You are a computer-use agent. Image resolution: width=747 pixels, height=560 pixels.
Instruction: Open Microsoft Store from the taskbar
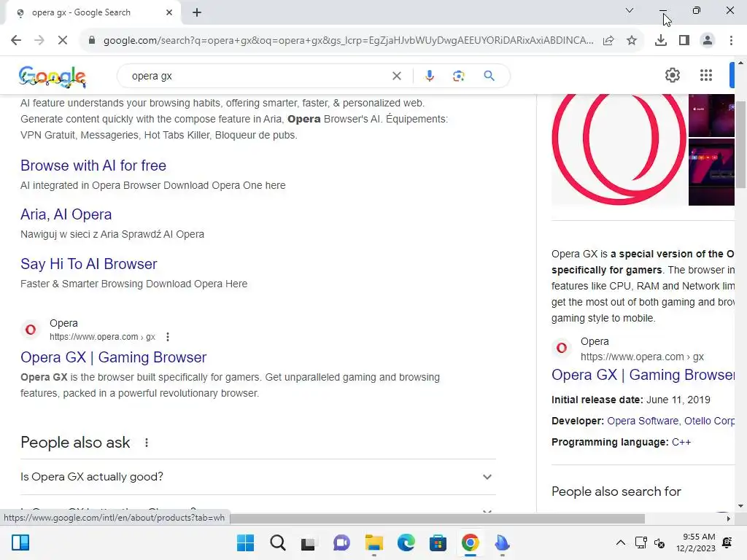(438, 542)
